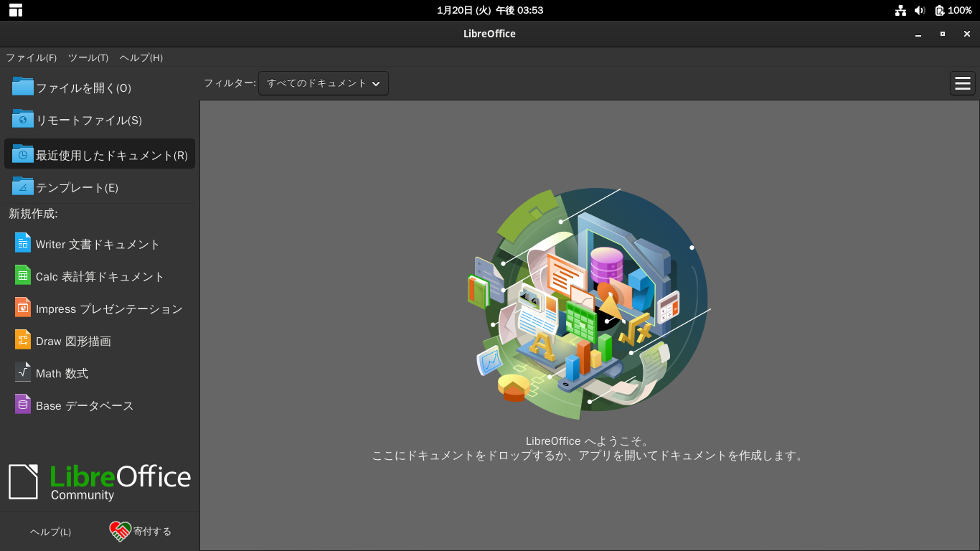
Task: Click the 寄付する donation button
Action: pos(141,532)
